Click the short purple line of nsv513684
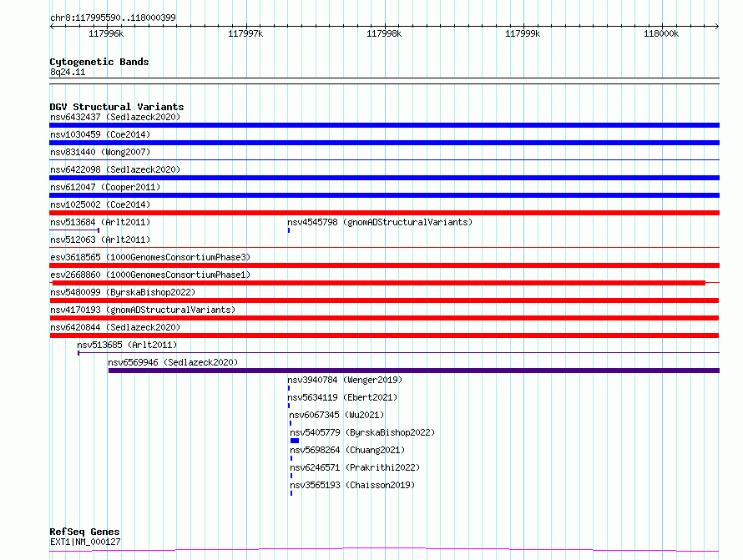Viewport: 743px width, 560px height. point(74,230)
